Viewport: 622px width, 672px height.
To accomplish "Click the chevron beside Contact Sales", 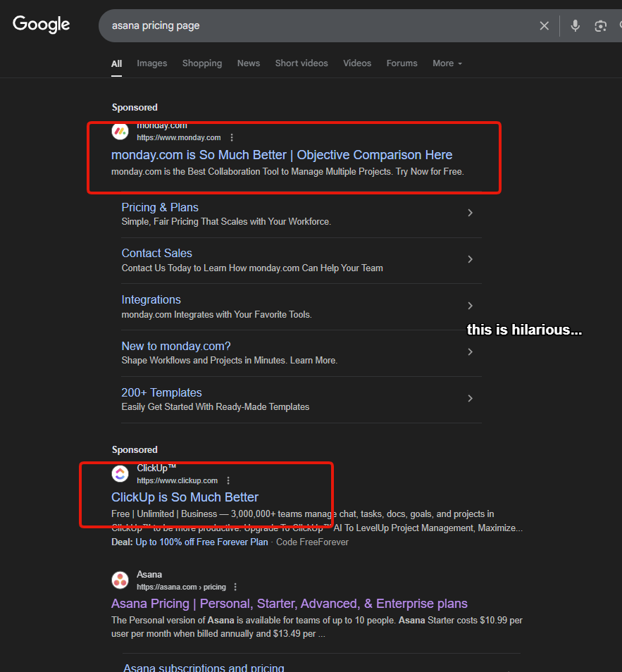I will coord(470,259).
